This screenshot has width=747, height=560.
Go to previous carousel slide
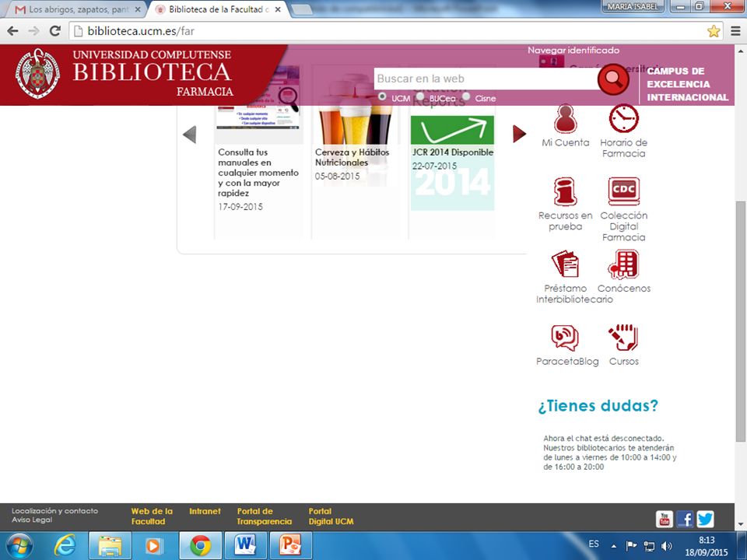point(190,135)
